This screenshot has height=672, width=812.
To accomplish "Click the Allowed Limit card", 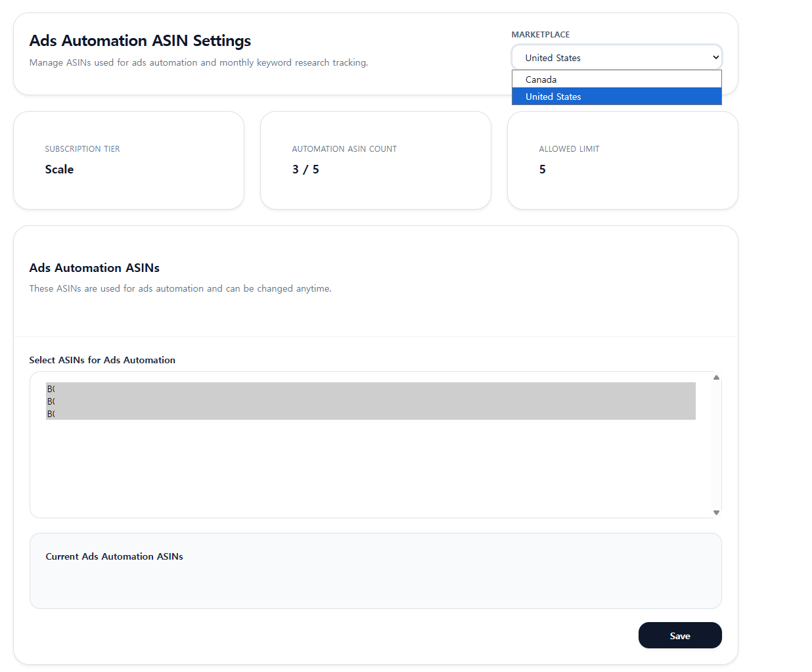I will click(x=623, y=160).
